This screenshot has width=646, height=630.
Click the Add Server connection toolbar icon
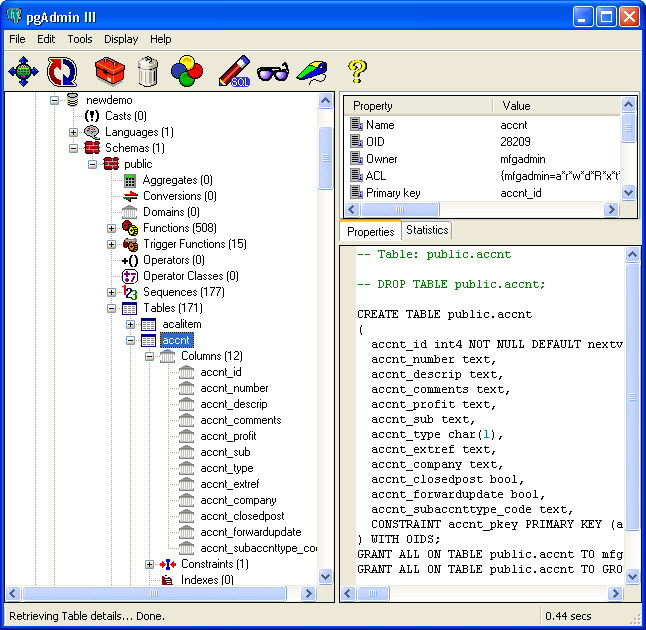[23, 71]
